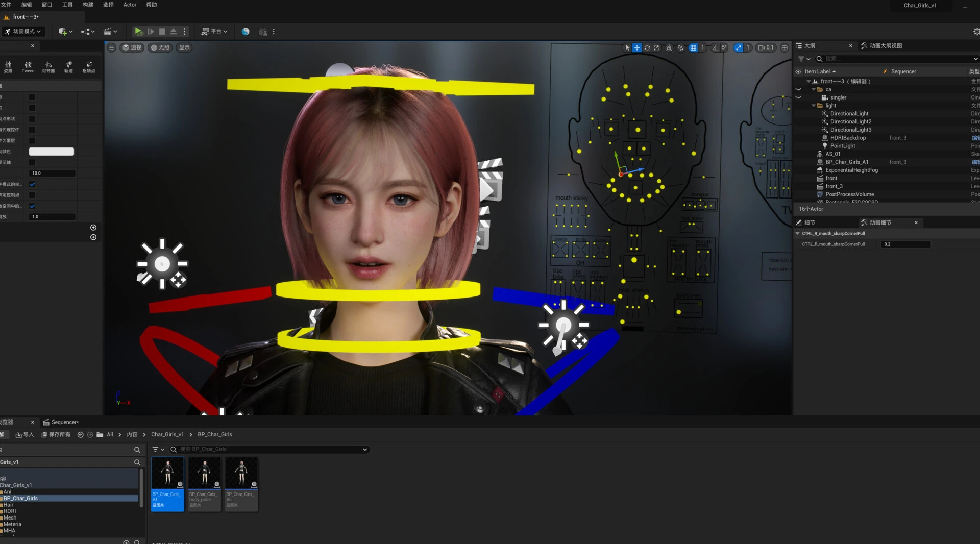Viewport: 980px width, 544px height.
Task: Switch to the Sequencer tab at bottom
Action: tap(64, 422)
